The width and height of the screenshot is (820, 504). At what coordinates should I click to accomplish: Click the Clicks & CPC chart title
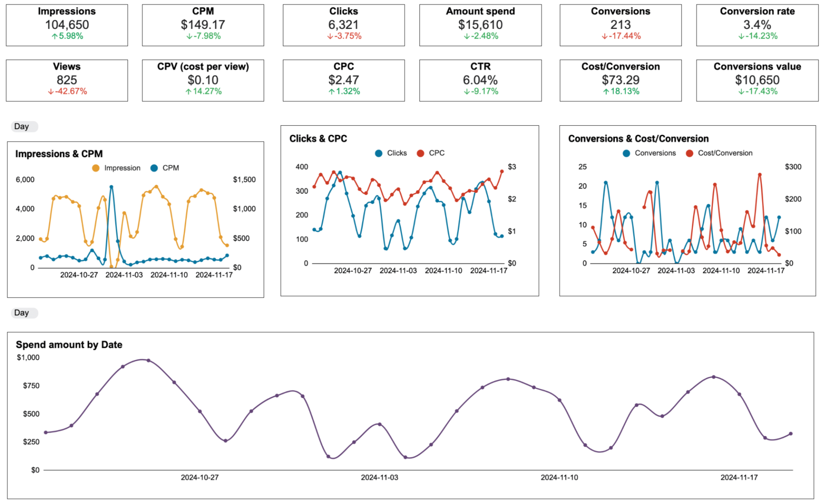318,139
